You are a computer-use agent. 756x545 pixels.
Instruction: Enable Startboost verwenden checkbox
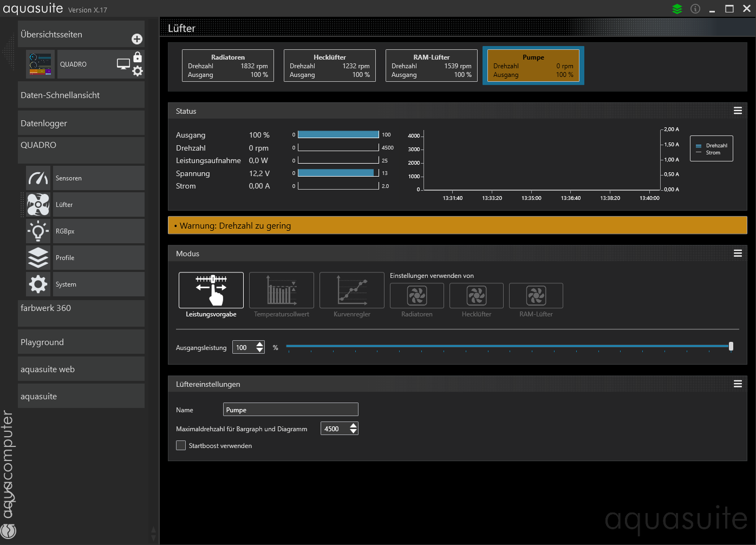coord(181,445)
